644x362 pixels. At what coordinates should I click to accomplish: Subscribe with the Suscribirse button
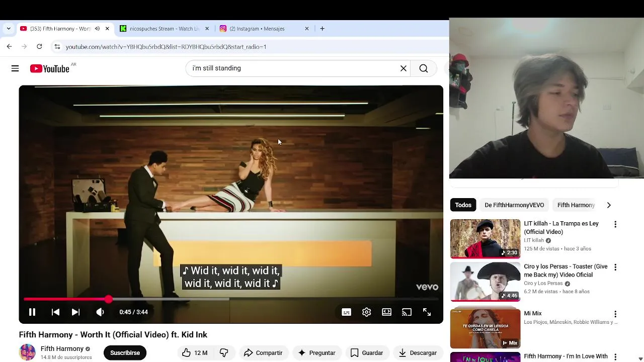pos(125,353)
